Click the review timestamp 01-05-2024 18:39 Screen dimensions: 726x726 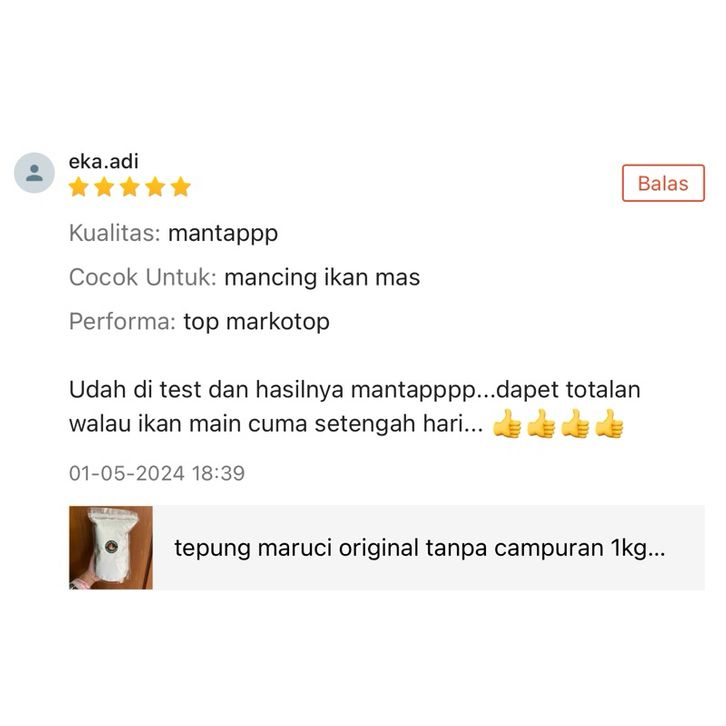tap(157, 473)
